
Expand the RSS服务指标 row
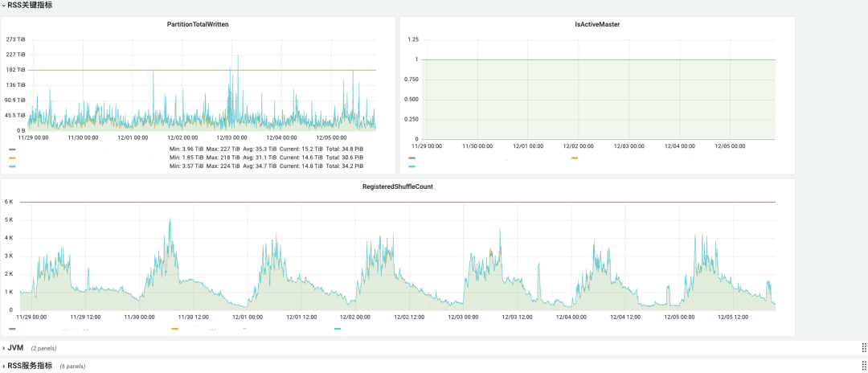click(30, 366)
